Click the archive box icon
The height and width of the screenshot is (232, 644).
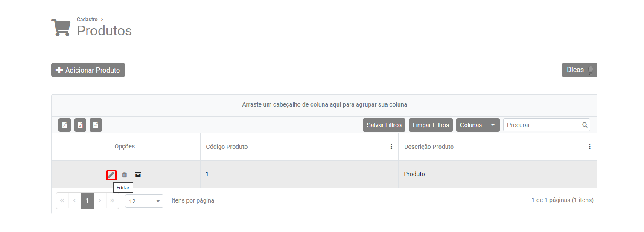[138, 175]
